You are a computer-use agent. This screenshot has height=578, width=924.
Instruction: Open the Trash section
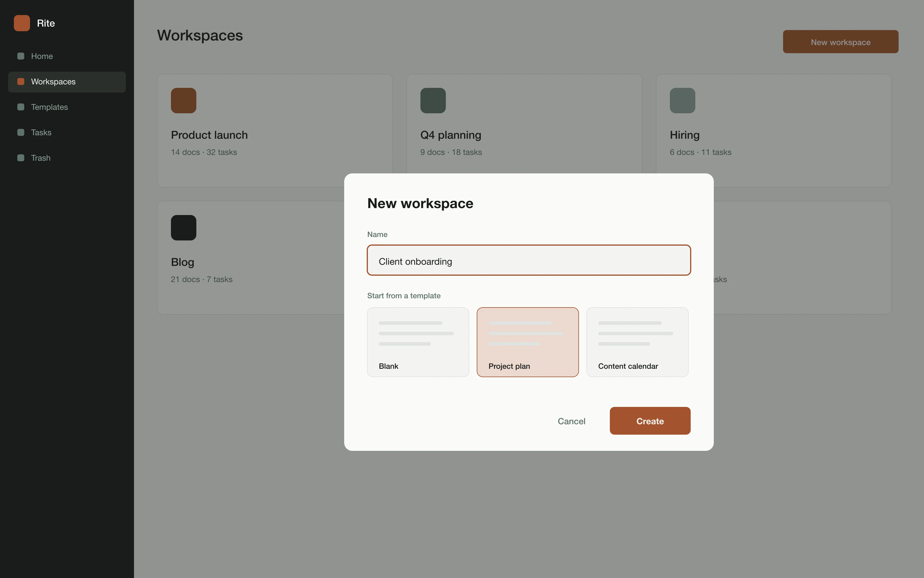coord(67,158)
